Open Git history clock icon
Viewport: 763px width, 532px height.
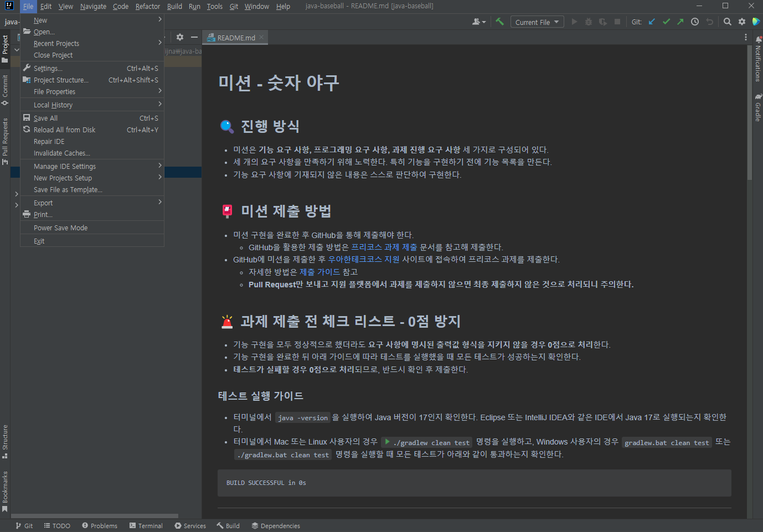(x=695, y=22)
